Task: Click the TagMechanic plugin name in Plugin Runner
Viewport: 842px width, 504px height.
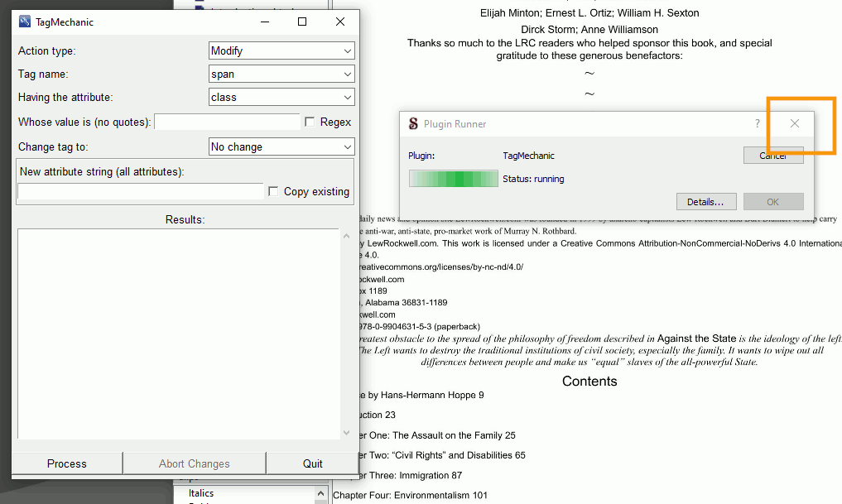Action: (528, 156)
